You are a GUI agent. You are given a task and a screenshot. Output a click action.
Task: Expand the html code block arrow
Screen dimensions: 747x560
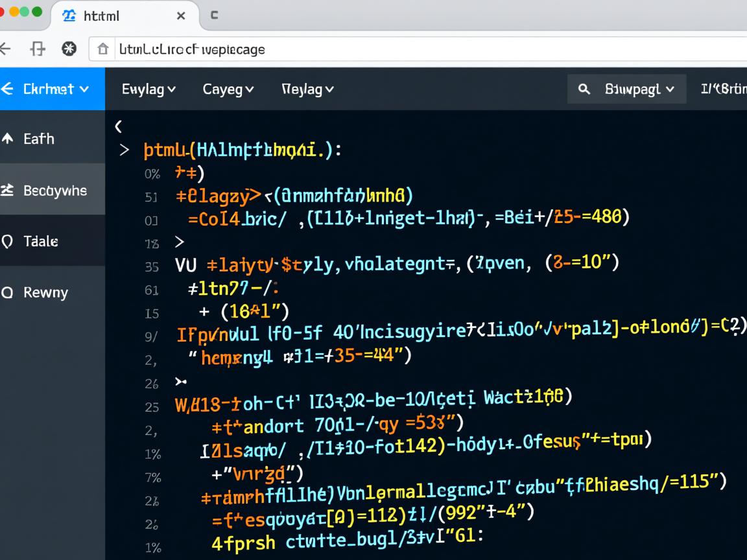(x=124, y=150)
